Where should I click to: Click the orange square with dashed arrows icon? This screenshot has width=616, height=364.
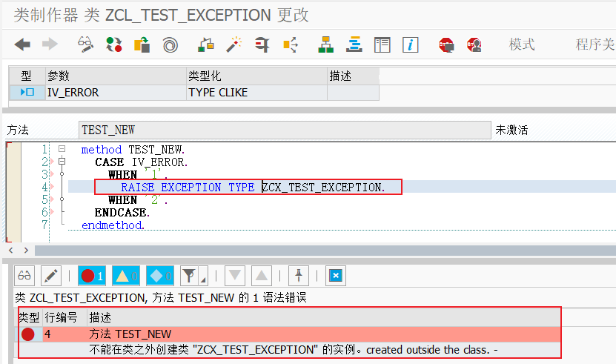point(291,44)
